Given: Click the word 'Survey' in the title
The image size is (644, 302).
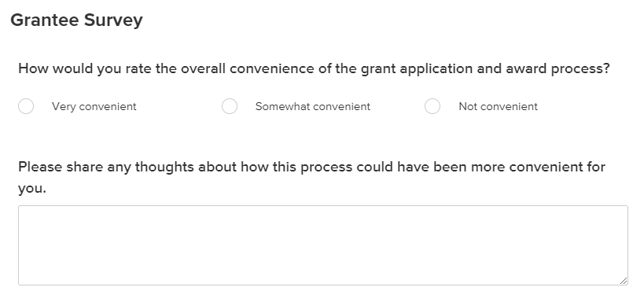Looking at the screenshot, I should [113, 20].
